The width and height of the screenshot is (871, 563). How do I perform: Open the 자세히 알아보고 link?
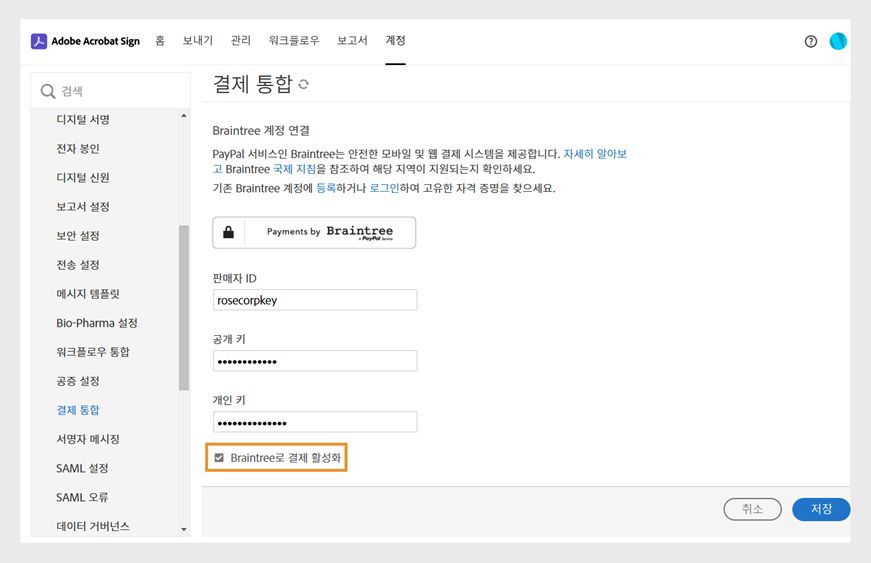[x=595, y=154]
